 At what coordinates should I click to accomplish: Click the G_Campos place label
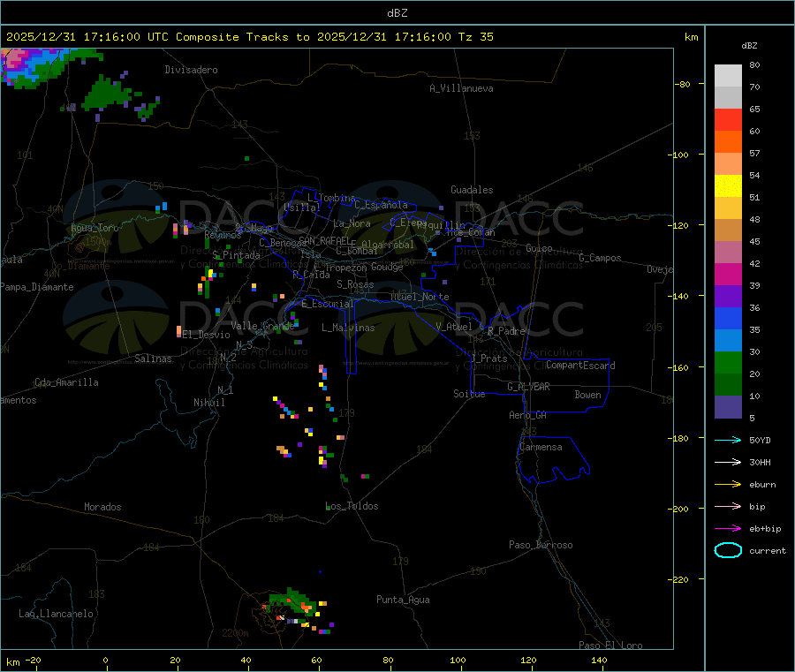point(601,258)
